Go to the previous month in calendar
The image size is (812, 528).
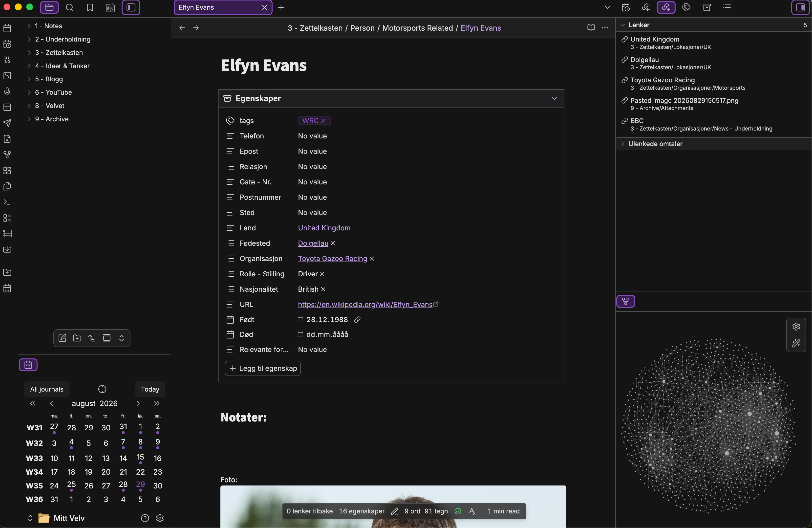[x=51, y=403]
